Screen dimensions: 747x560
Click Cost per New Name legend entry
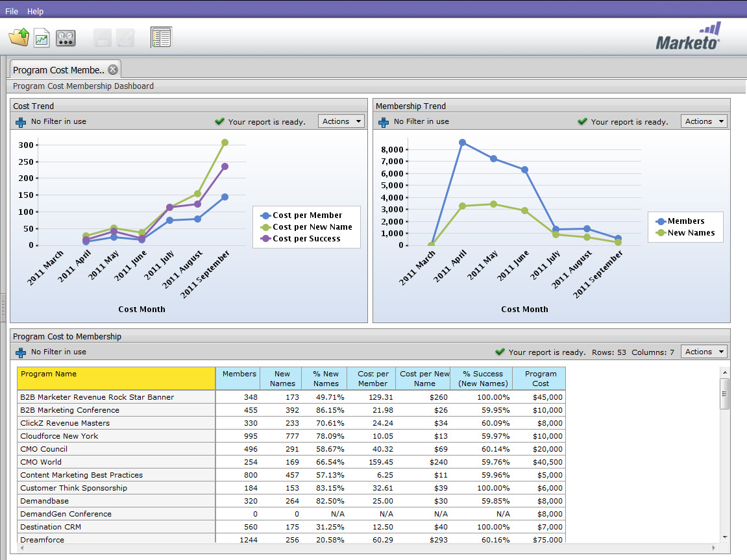pos(306,227)
